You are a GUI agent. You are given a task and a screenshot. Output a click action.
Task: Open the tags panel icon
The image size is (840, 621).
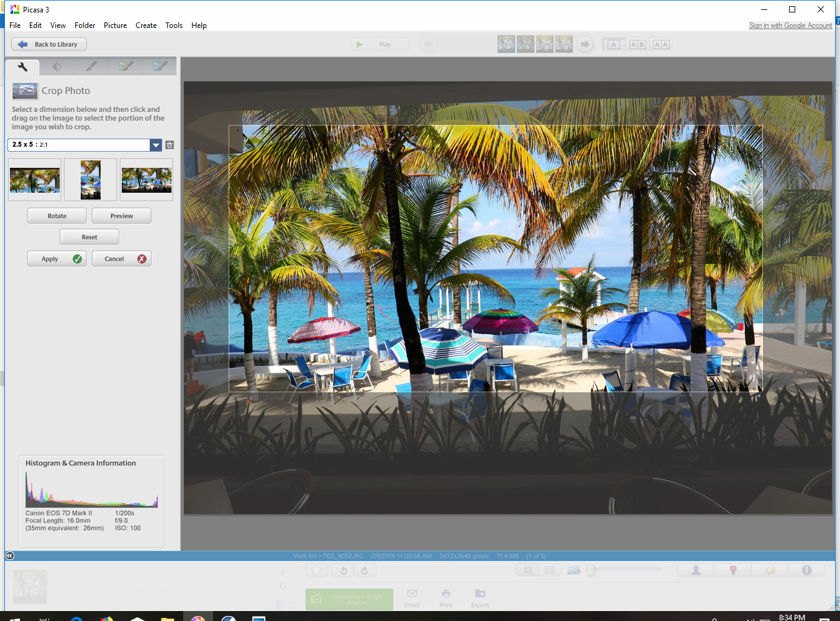click(769, 569)
